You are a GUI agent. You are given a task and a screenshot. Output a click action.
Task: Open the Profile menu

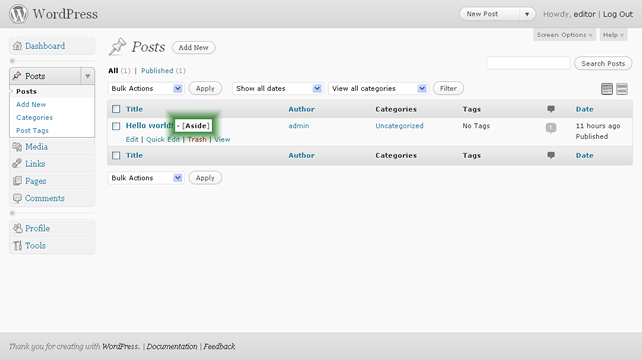(x=38, y=229)
